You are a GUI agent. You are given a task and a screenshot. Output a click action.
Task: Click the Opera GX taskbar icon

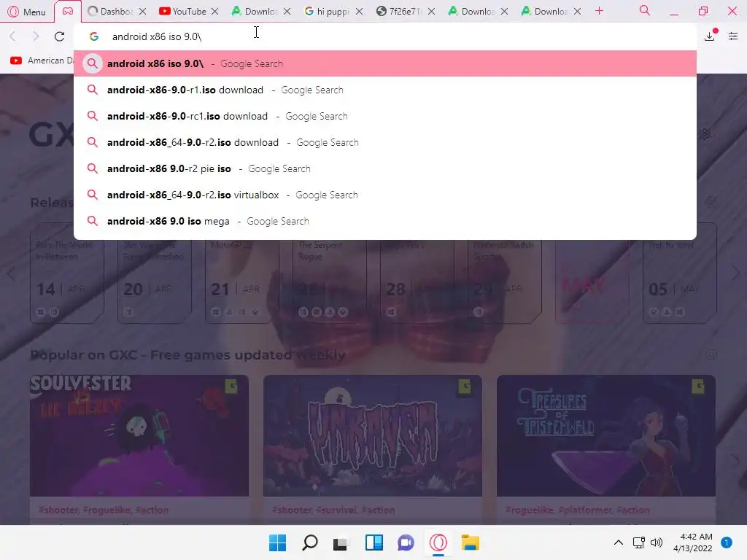[438, 542]
